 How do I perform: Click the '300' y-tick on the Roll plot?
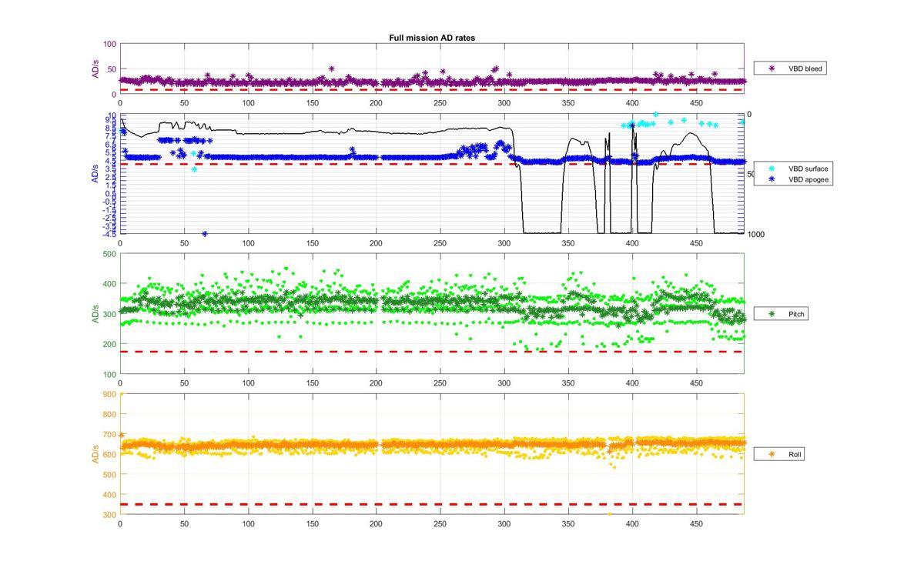pos(109,515)
